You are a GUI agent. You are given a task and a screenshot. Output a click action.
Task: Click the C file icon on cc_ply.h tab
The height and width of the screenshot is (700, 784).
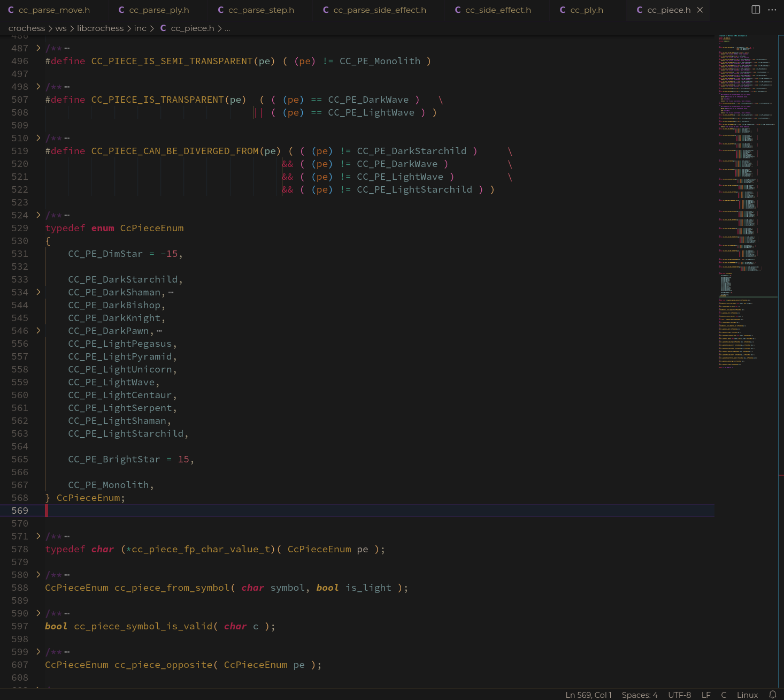[x=562, y=10]
